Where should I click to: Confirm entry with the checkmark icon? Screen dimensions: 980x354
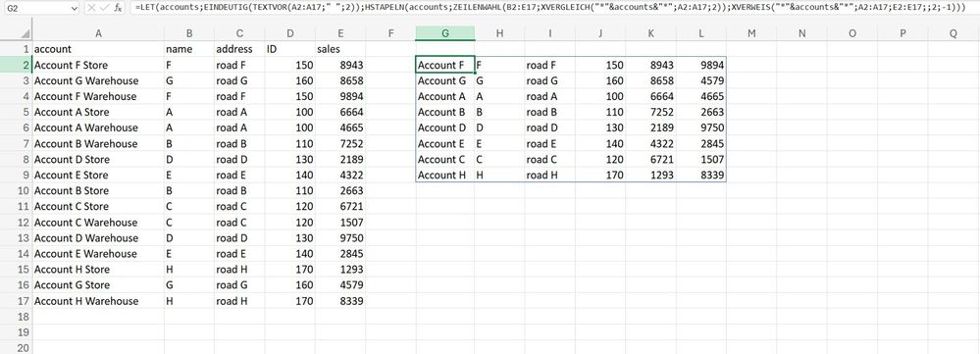pyautogui.click(x=104, y=8)
